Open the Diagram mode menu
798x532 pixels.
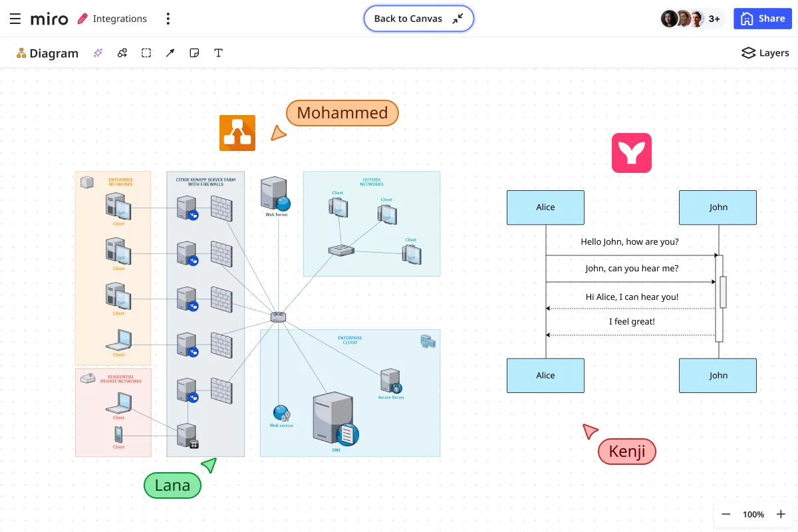tap(47, 53)
